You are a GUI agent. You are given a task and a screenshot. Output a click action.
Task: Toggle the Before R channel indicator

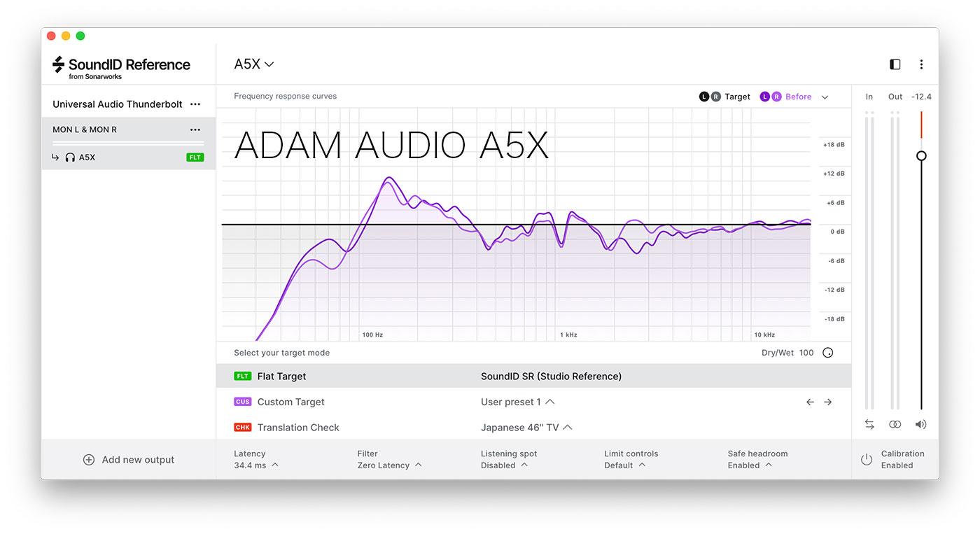[776, 97]
